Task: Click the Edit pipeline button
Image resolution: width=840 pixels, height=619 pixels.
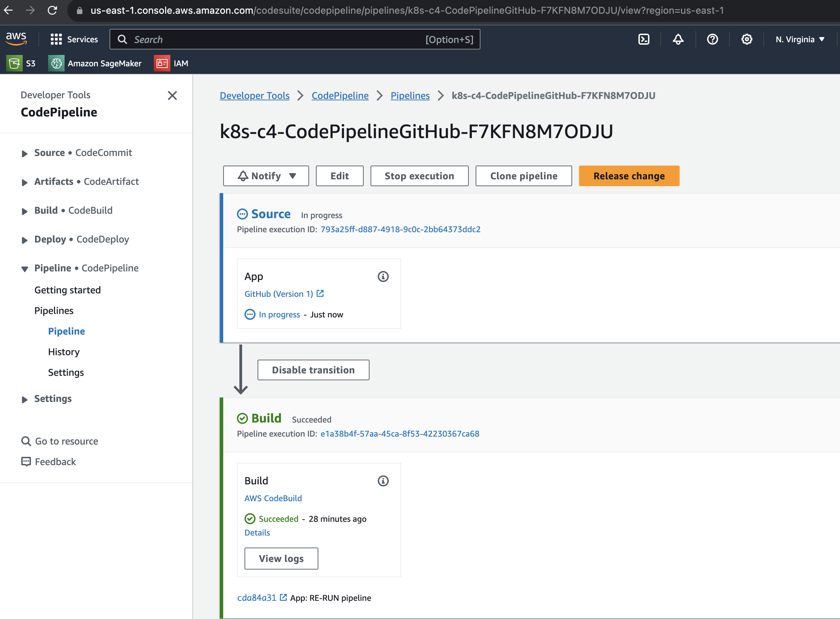Action: (x=339, y=176)
